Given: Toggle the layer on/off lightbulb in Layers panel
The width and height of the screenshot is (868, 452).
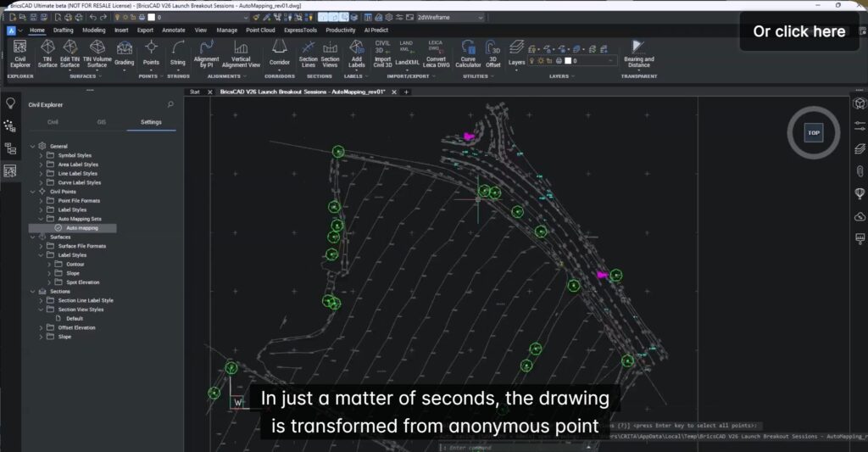Looking at the screenshot, I should 532,61.
